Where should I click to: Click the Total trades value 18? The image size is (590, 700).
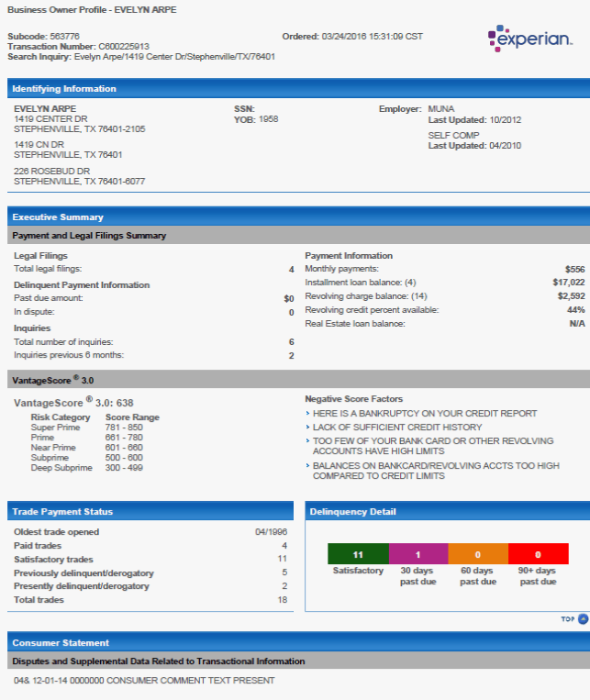(x=283, y=600)
